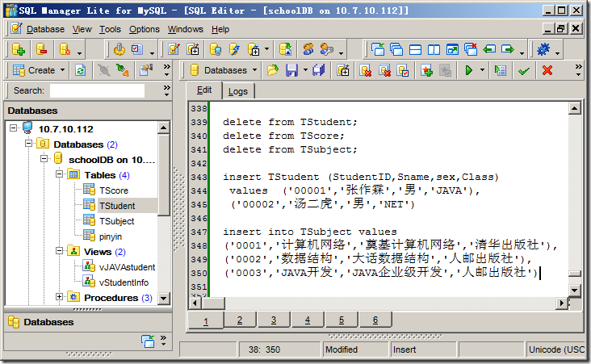
Task: Select the pinyin table
Action: [x=111, y=236]
